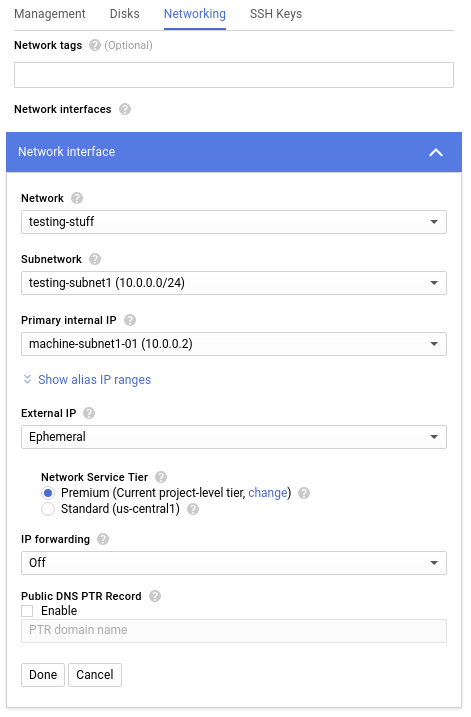Collapse the Network interface panel chevron
Screen dimensions: 471x717
tap(436, 152)
